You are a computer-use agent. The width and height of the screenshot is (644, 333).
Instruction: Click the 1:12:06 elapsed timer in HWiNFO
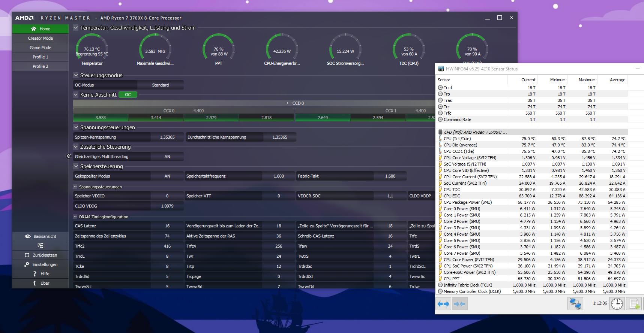point(600,303)
